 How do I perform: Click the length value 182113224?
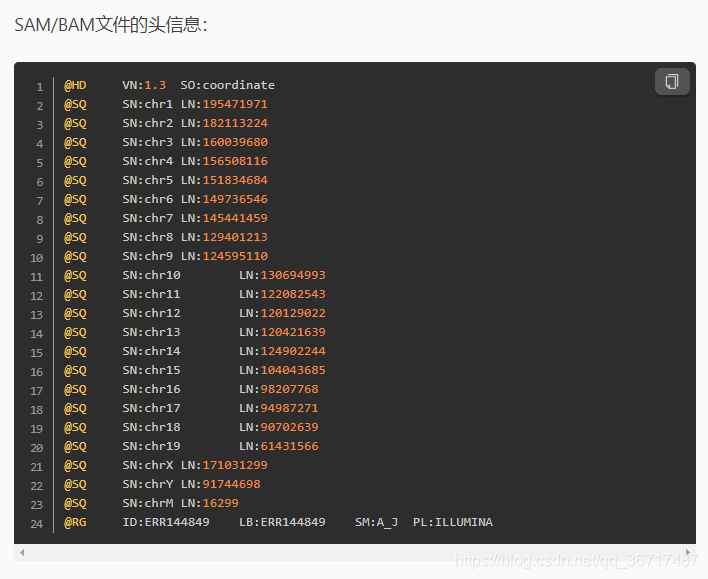pyautogui.click(x=235, y=123)
